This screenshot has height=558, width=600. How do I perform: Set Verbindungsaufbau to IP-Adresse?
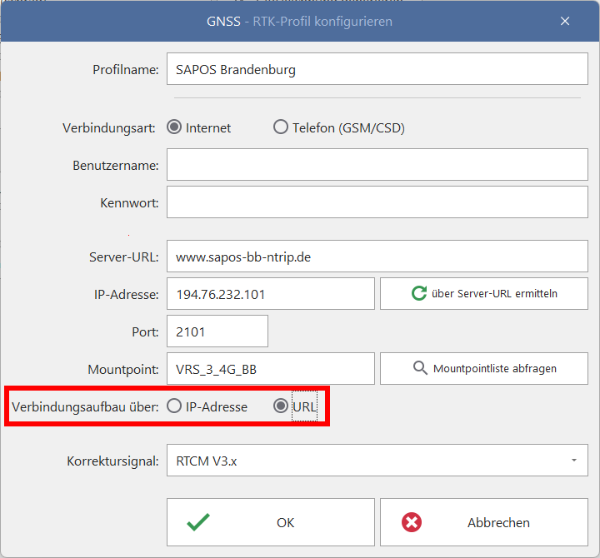(x=174, y=406)
